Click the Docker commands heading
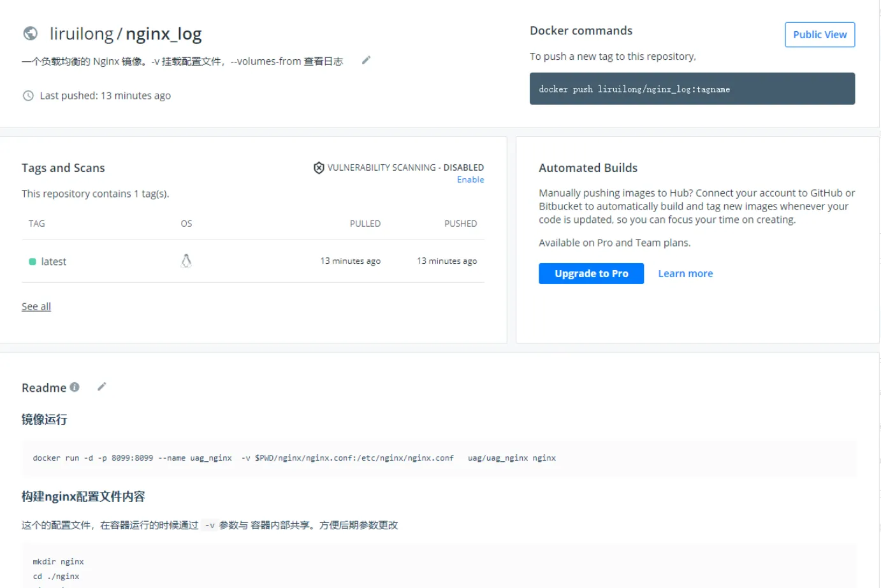This screenshot has height=588, width=881. click(581, 31)
